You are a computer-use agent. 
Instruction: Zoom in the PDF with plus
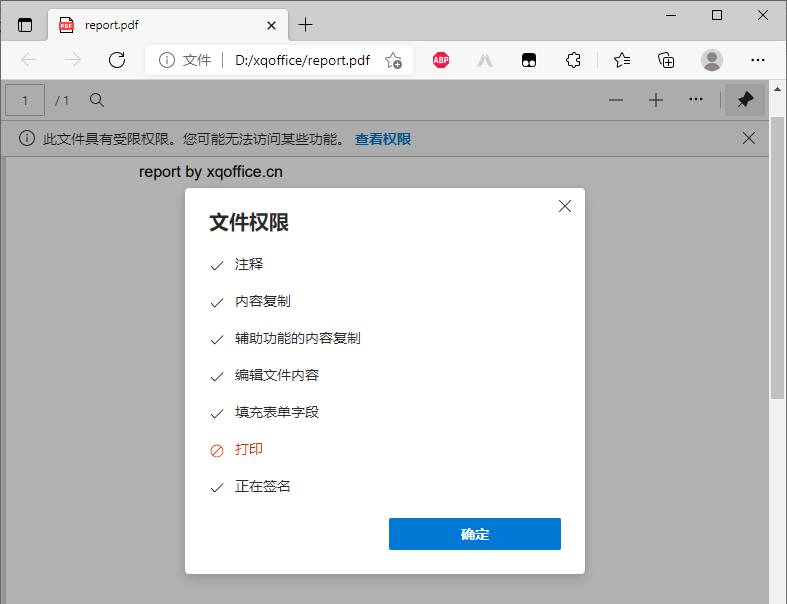coord(656,100)
